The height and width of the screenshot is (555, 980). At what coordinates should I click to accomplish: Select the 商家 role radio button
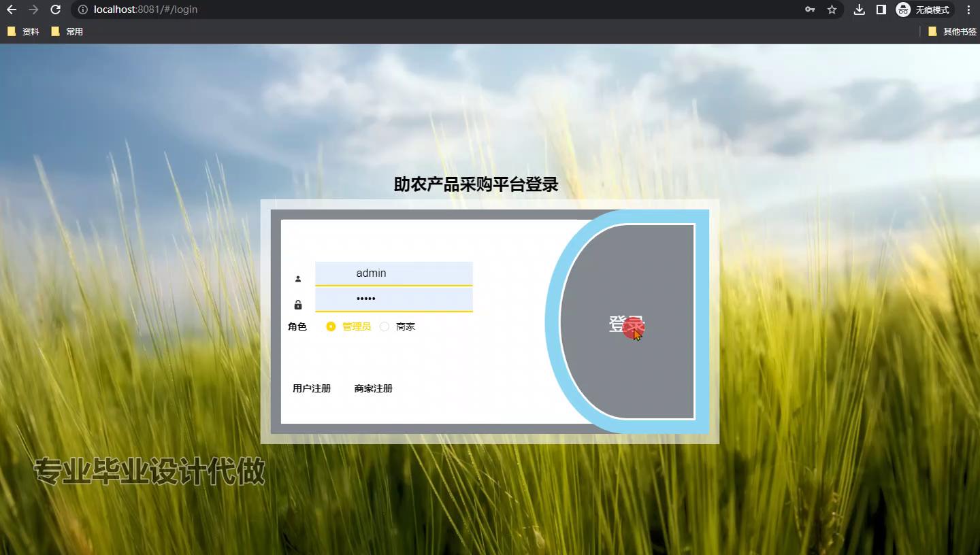coord(385,326)
